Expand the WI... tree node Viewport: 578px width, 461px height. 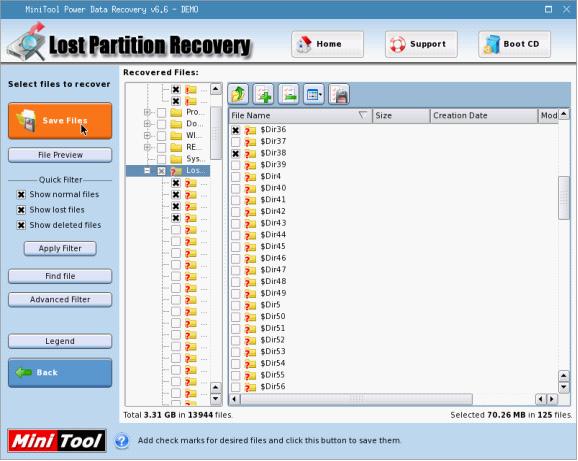coord(147,136)
